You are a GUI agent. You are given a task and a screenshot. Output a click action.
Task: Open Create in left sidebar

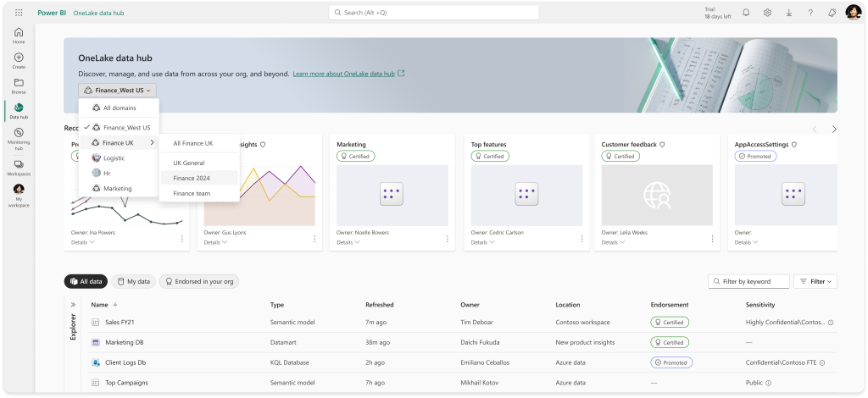point(19,61)
